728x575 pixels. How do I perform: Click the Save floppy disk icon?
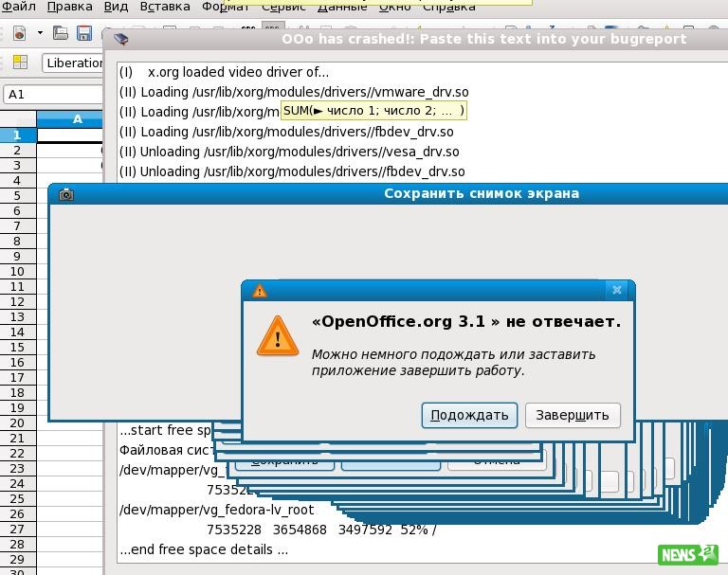84,33
